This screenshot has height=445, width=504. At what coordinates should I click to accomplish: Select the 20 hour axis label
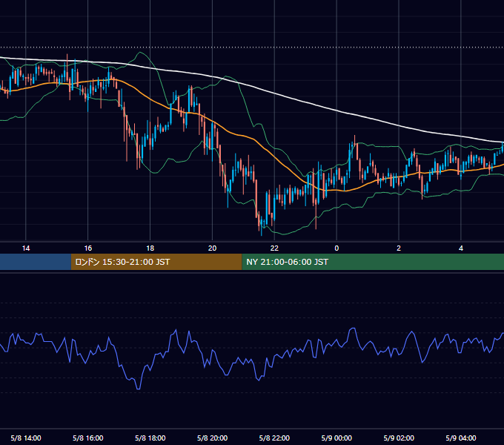212,248
